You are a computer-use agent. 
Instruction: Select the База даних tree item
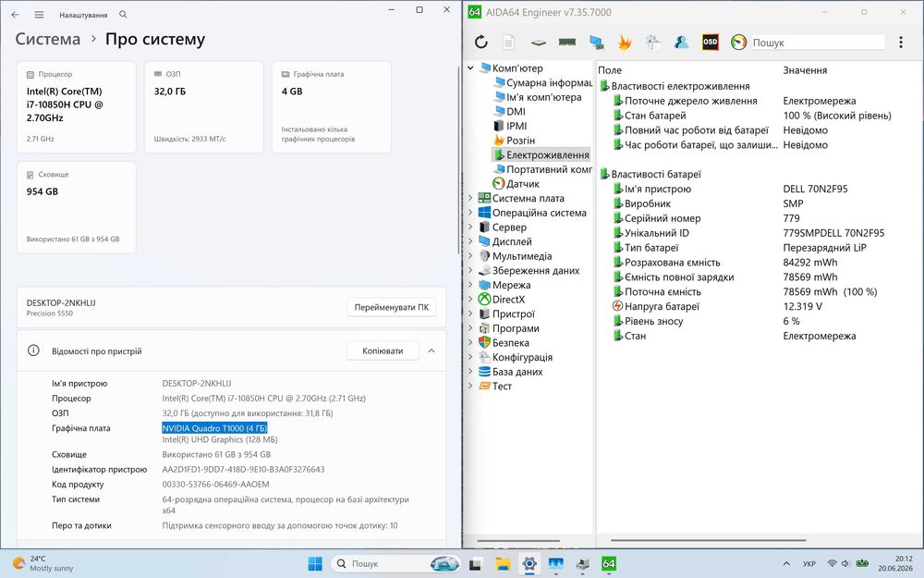point(510,372)
